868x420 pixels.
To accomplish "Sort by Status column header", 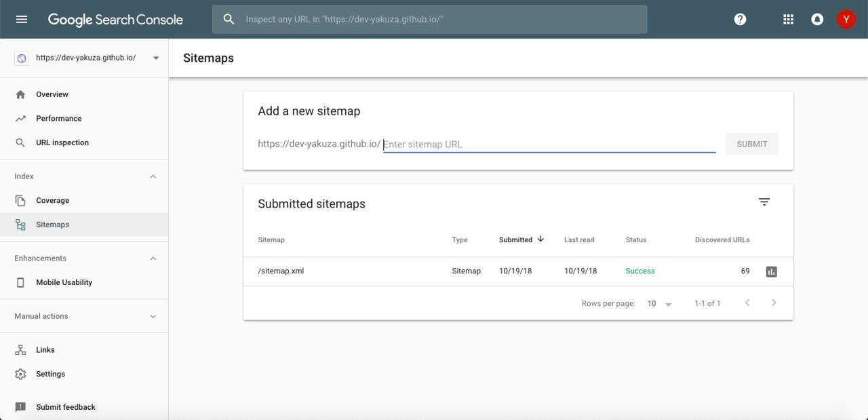I will (x=636, y=240).
